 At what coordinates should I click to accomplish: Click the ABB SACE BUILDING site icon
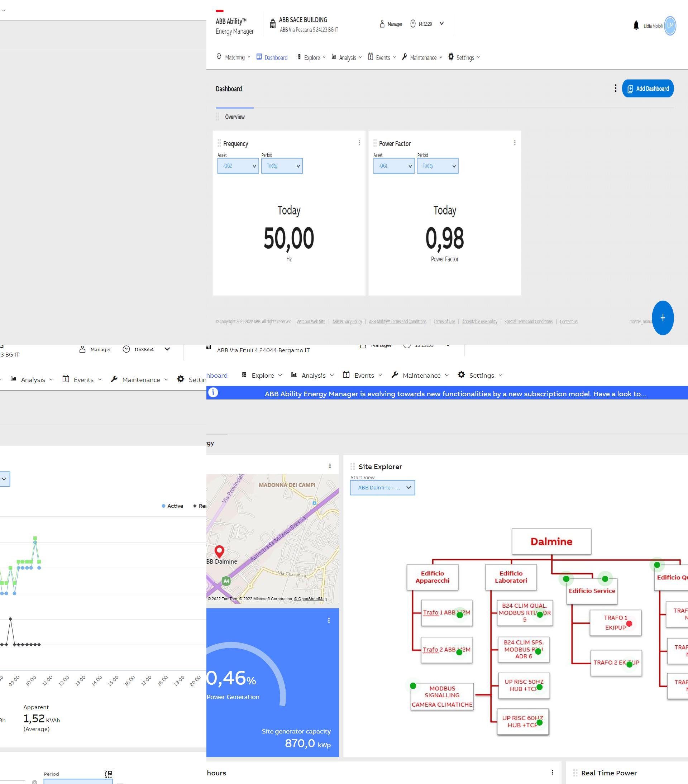tap(273, 24)
